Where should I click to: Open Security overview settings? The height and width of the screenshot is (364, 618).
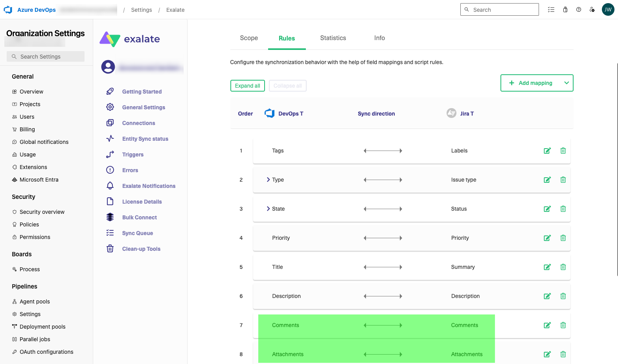click(x=42, y=212)
